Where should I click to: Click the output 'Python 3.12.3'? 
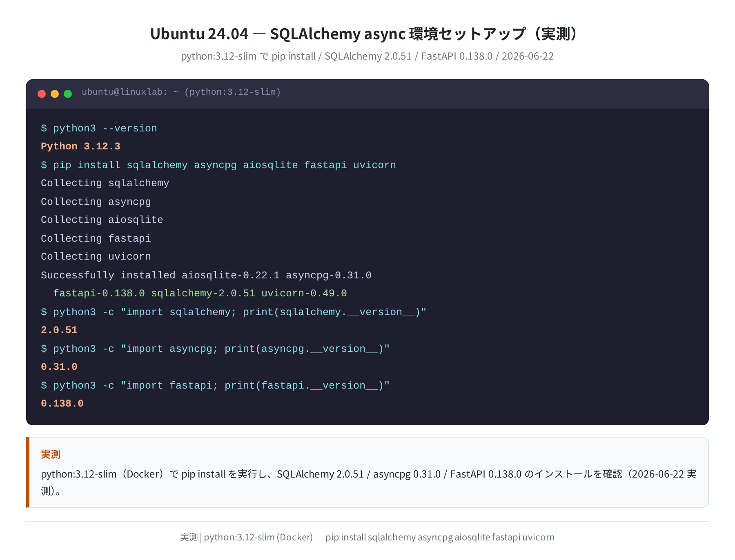click(x=80, y=146)
